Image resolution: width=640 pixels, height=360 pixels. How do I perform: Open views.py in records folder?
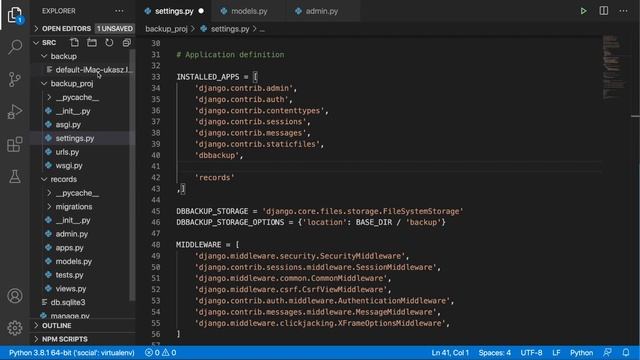71,289
